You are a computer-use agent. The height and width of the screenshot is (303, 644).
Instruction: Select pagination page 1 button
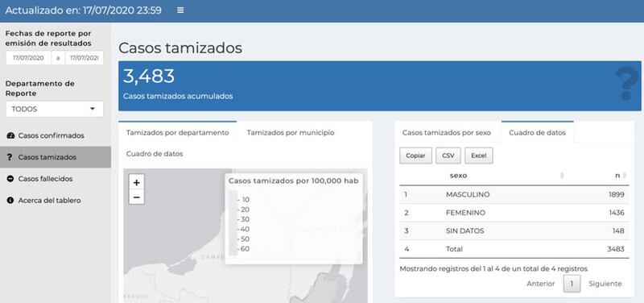(x=572, y=284)
